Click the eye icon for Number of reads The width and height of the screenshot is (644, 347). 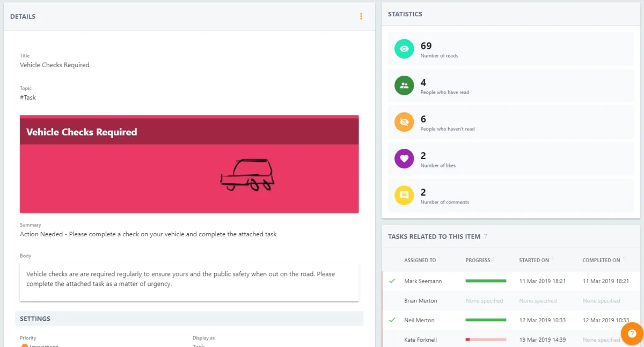tap(404, 49)
